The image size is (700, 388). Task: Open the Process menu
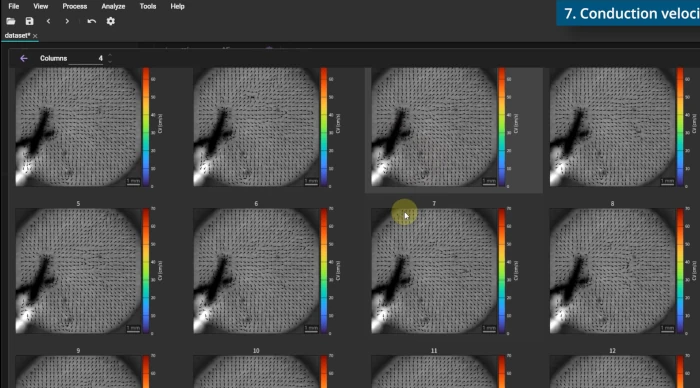click(75, 6)
